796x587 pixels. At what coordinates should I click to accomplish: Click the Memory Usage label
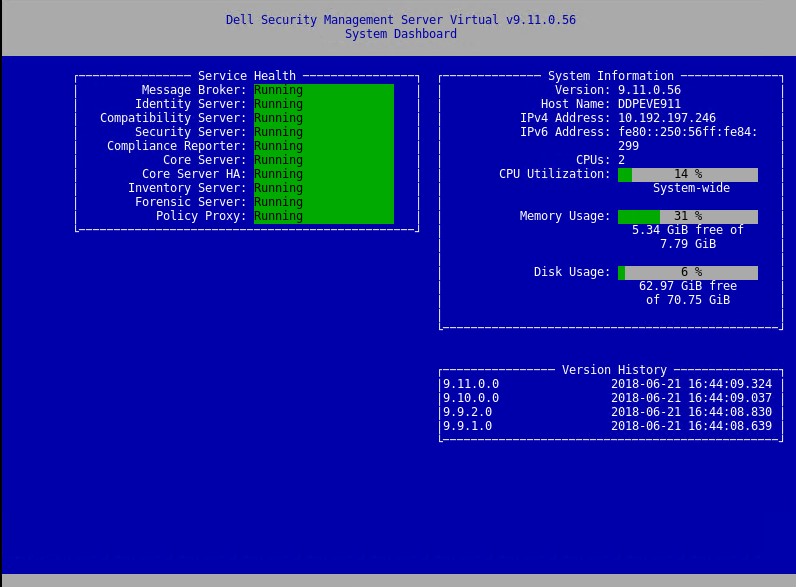[565, 216]
